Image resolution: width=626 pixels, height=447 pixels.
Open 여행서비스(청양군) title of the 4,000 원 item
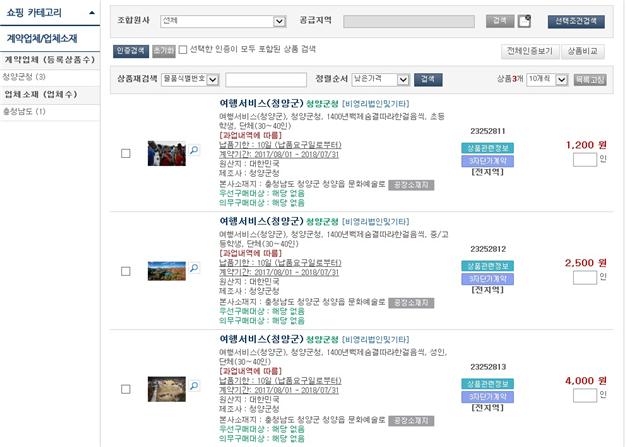261,339
